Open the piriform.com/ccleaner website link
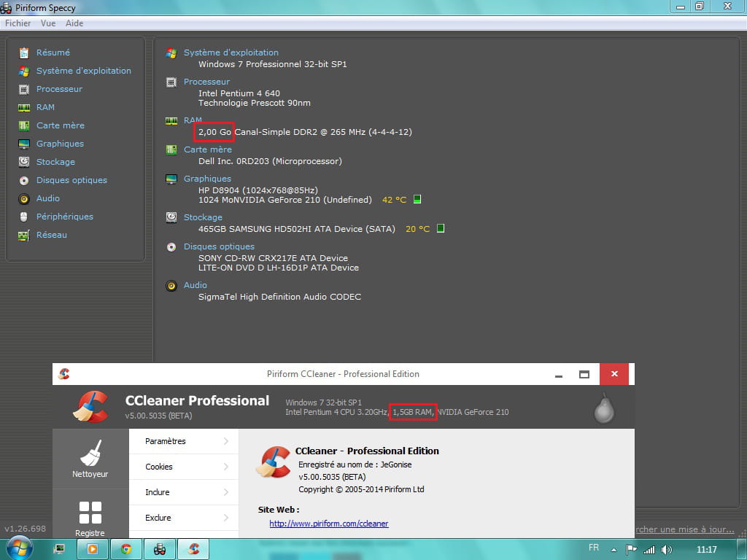 329,524
